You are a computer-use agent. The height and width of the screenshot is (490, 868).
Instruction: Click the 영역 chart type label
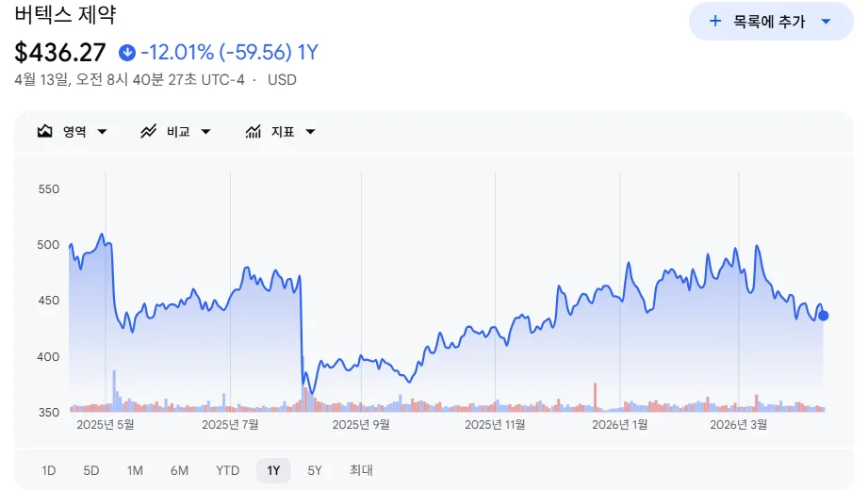point(74,132)
